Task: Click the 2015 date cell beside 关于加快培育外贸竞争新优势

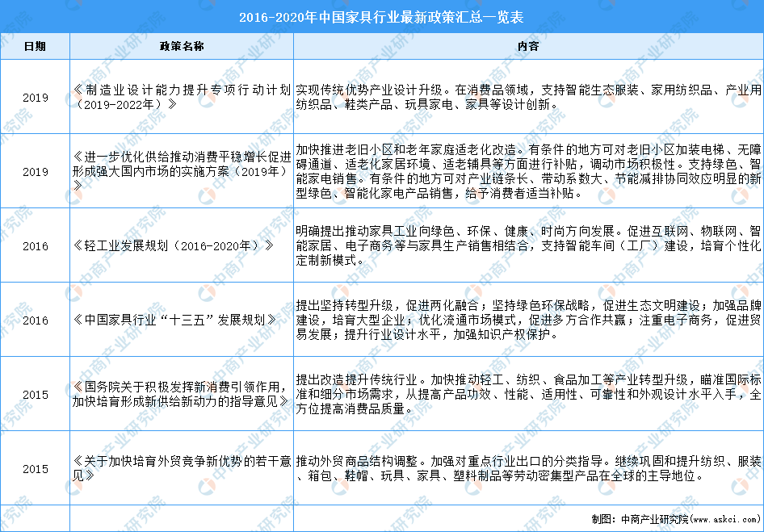Action: [x=35, y=468]
